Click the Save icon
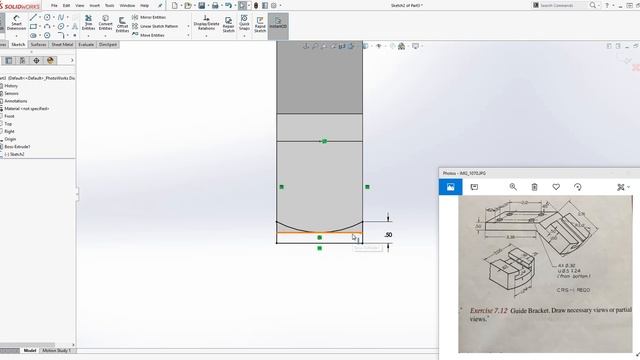This screenshot has height=360, width=640. tap(202, 6)
